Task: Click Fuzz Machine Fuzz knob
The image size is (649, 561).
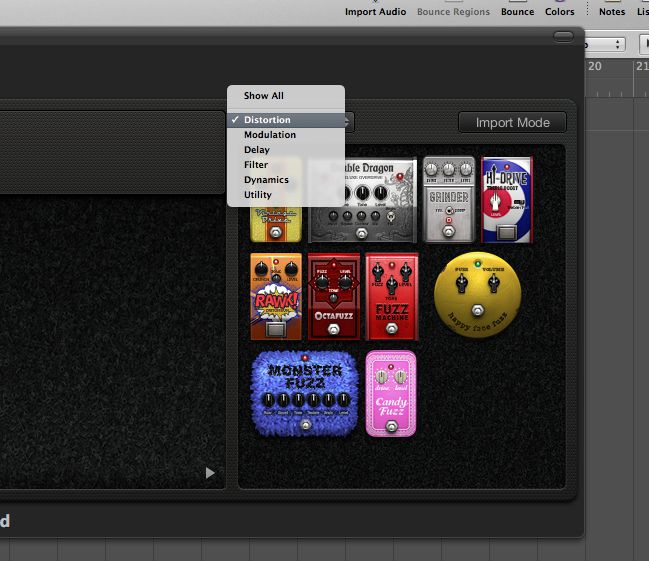Action: [377, 272]
